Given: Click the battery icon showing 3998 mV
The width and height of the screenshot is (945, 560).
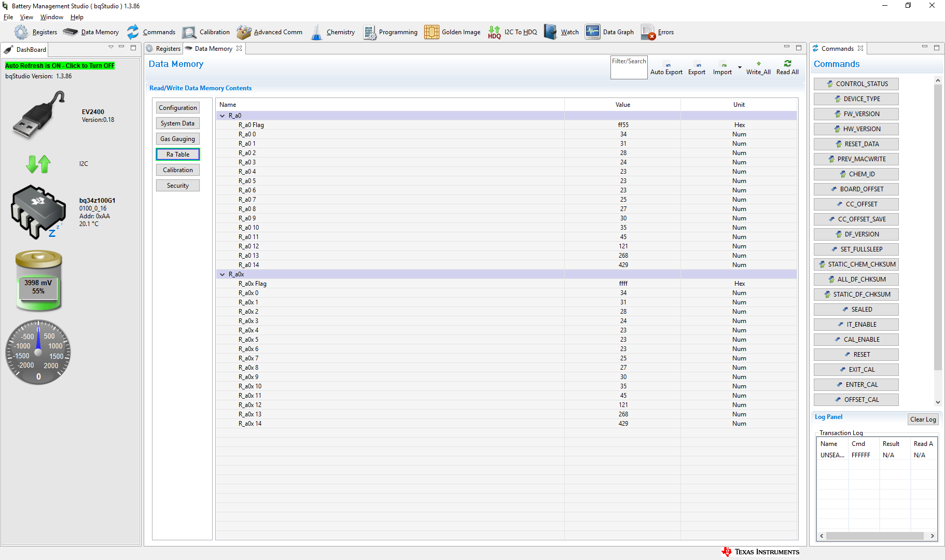Looking at the screenshot, I should [x=38, y=281].
